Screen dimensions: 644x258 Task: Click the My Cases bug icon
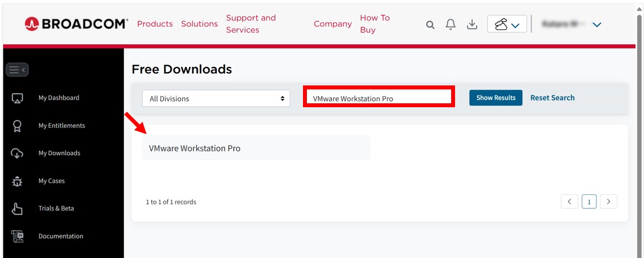coord(17,181)
